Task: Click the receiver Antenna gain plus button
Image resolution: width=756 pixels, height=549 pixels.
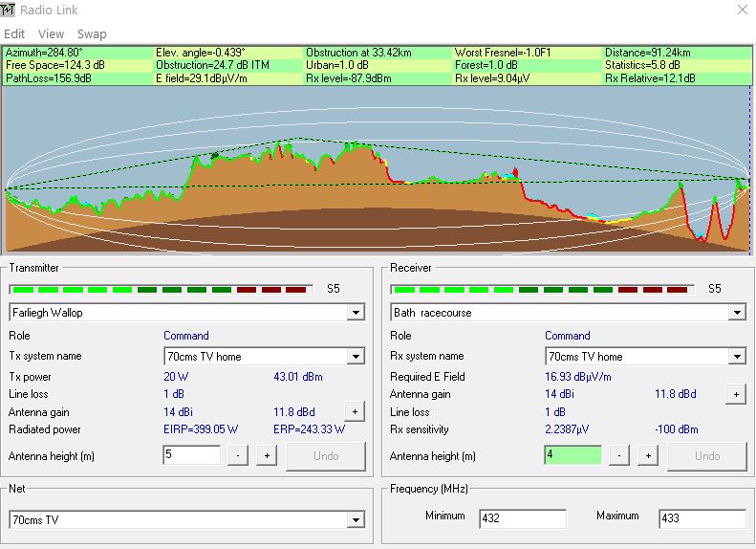Action: [736, 394]
